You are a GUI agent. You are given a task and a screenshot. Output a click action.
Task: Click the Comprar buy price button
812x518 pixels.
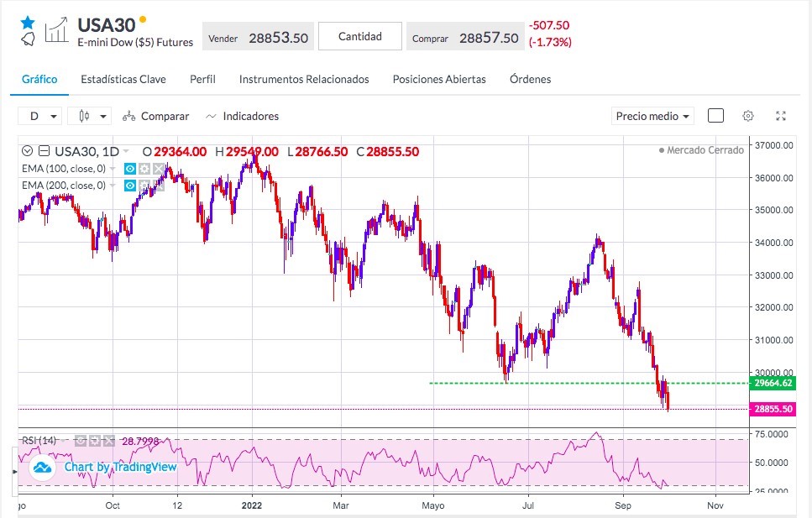(465, 37)
